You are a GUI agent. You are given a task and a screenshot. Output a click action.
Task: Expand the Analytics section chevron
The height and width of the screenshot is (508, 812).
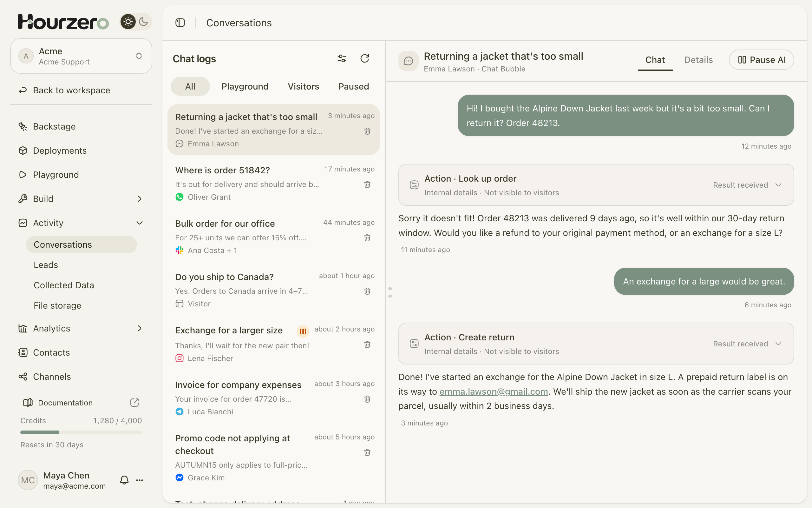pyautogui.click(x=140, y=328)
